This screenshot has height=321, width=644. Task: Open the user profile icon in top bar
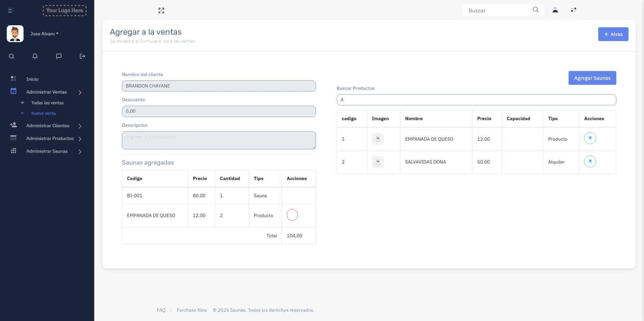tap(555, 10)
